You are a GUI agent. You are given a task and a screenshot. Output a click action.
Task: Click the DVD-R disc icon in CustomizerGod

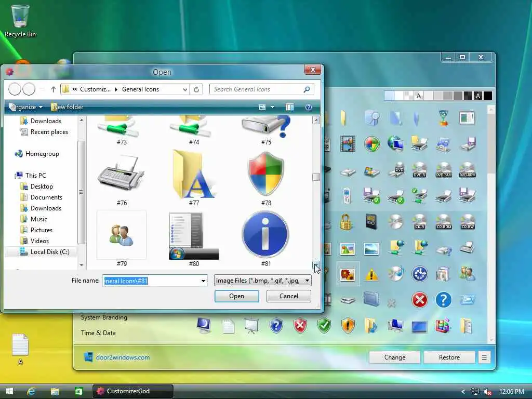tap(419, 170)
